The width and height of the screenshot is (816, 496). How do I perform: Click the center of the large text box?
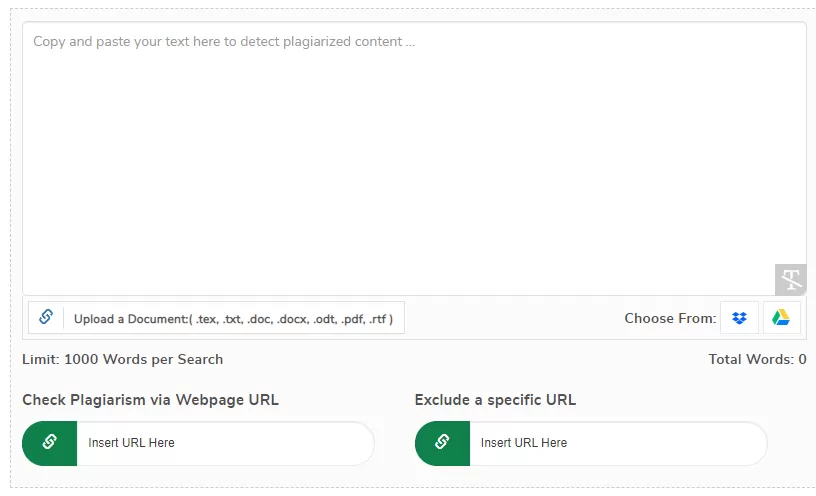[x=414, y=158]
